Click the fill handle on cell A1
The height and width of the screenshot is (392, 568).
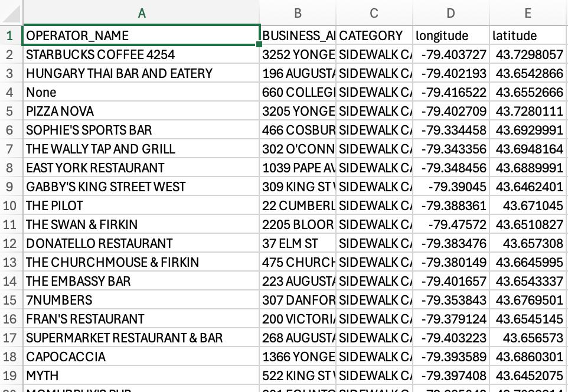(259, 44)
